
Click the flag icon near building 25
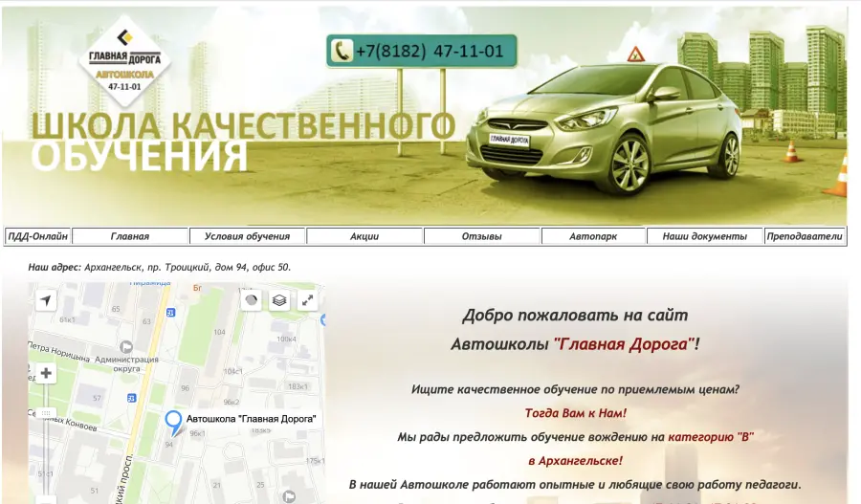pyautogui.click(x=289, y=497)
